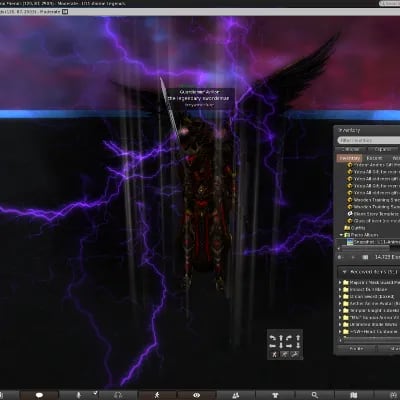Select the Snapshot item under Photo Album

pyautogui.click(x=373, y=242)
